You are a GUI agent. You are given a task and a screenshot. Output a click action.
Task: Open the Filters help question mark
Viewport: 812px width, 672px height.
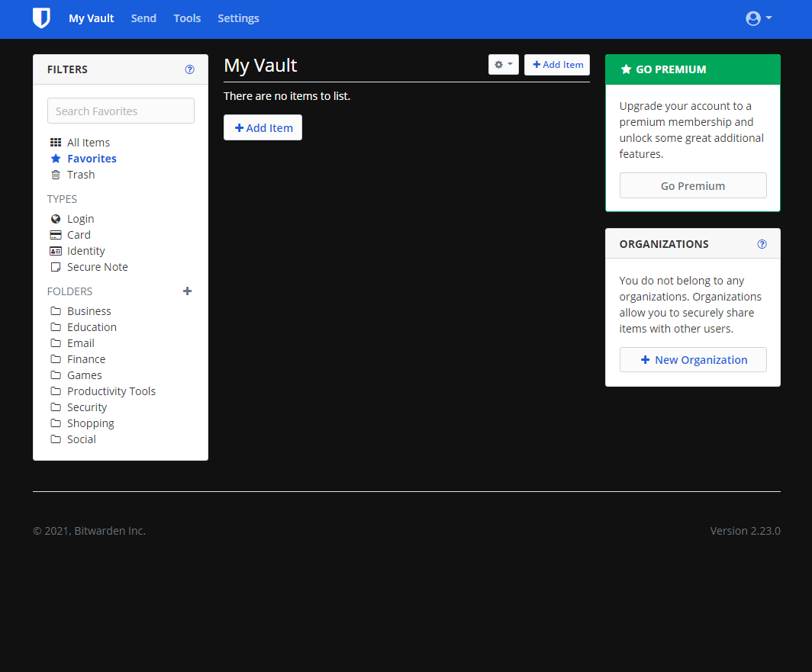click(189, 69)
